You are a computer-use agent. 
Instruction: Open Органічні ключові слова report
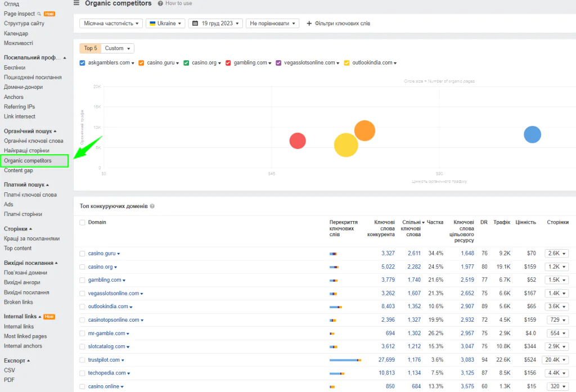click(33, 141)
